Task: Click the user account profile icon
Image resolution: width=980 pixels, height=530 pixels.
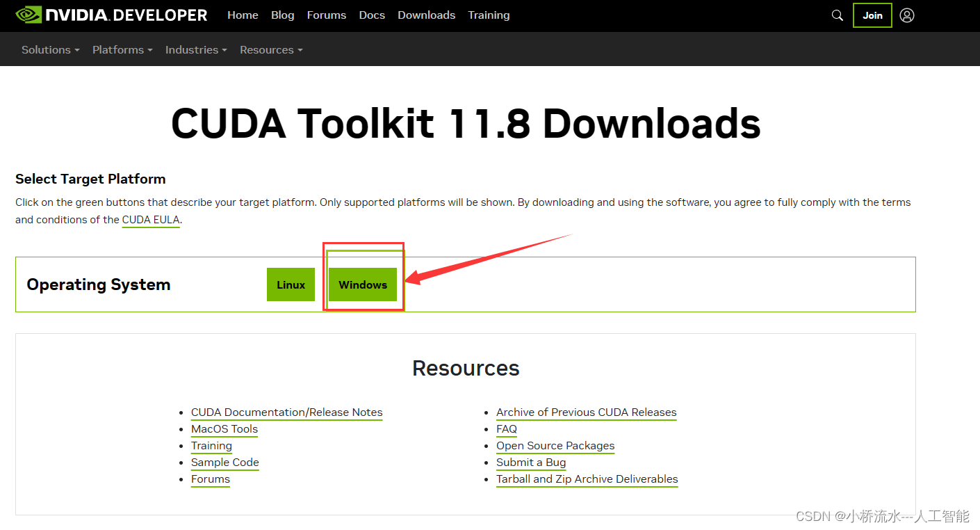Action: tap(907, 15)
